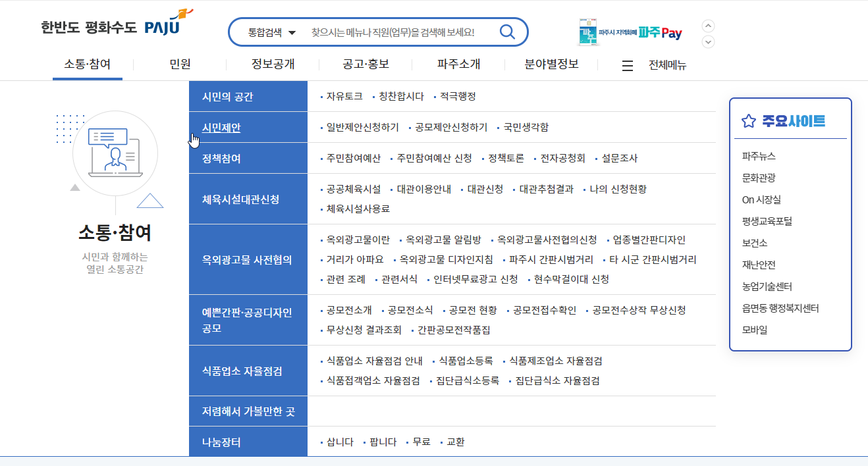Open the 나의 신청현황 link
Viewport: 868px width, 466px height.
coord(618,189)
